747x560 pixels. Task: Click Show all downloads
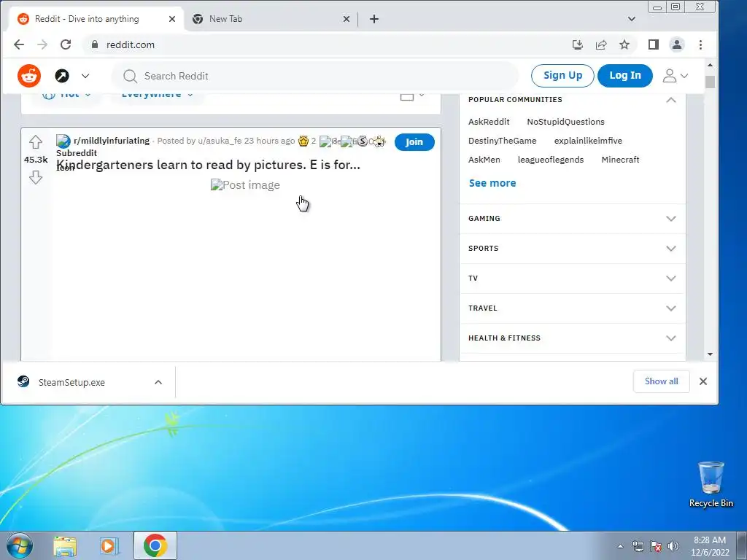[661, 381]
